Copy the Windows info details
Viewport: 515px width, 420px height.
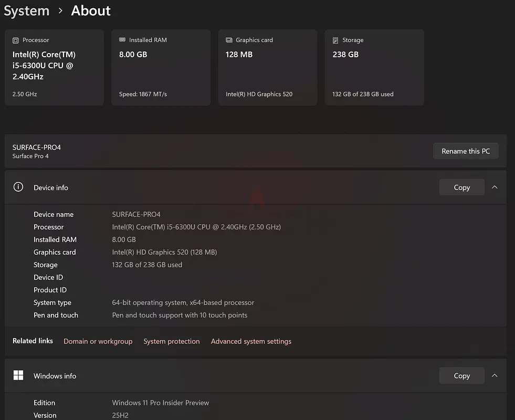pyautogui.click(x=461, y=375)
